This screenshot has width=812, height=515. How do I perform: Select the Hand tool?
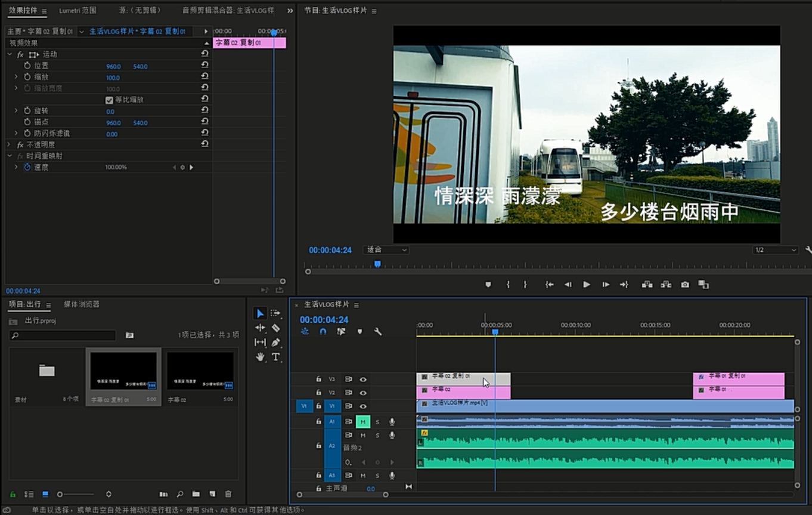pos(260,357)
